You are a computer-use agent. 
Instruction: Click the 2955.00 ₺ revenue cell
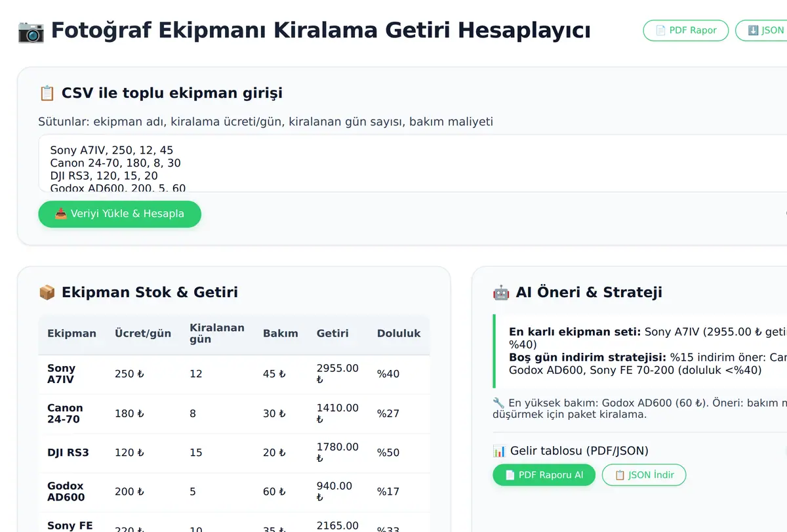337,374
